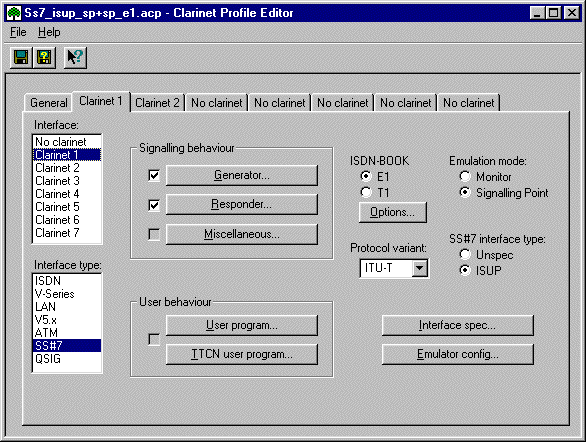The width and height of the screenshot is (586, 442).
Task: Open the File menu
Action: point(18,32)
